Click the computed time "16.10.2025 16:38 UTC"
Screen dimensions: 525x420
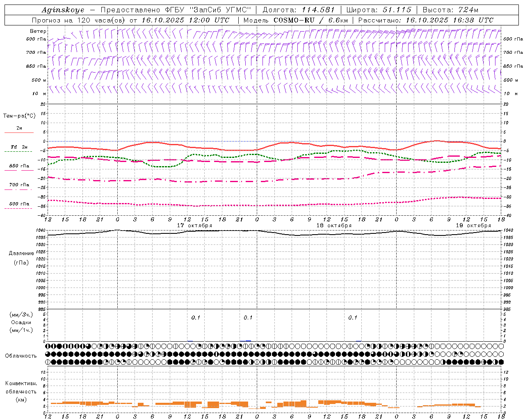450,20
